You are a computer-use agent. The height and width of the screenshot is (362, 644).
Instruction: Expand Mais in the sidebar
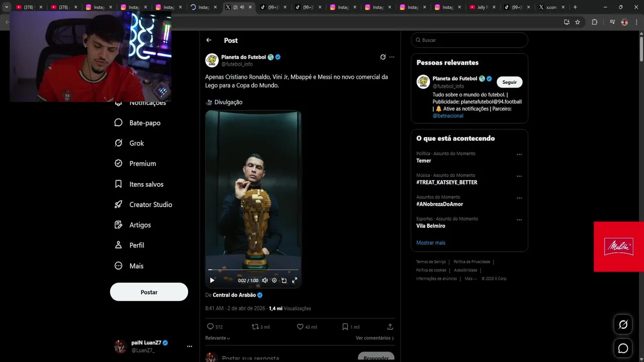pyautogui.click(x=129, y=266)
